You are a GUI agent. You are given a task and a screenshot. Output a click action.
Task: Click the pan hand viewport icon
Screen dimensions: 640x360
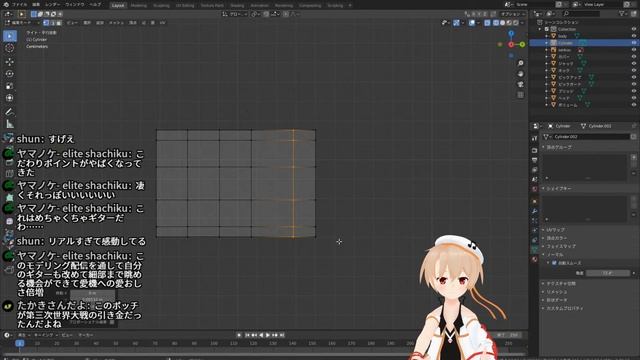[520, 74]
